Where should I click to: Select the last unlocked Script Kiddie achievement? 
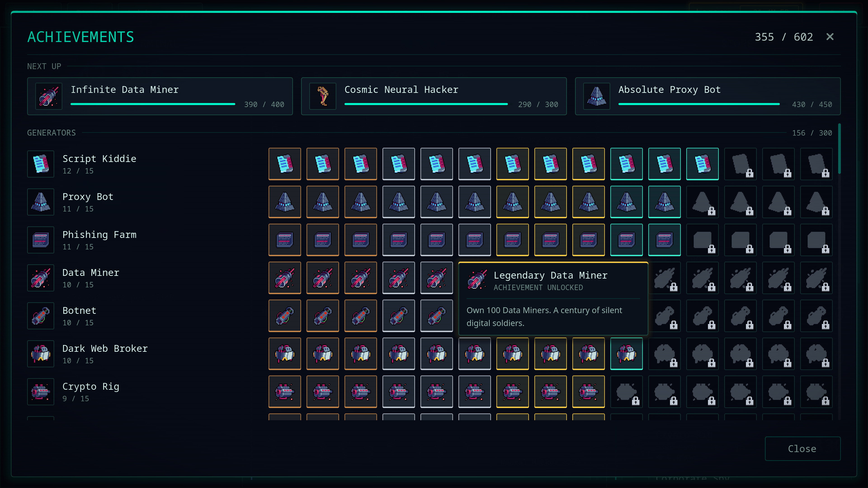703,164
